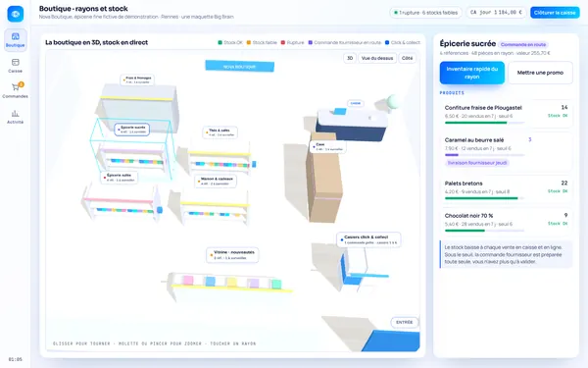Viewport: 588px width, 368px height.
Task: Click Inventaire rapide du rayon button
Action: pos(472,73)
